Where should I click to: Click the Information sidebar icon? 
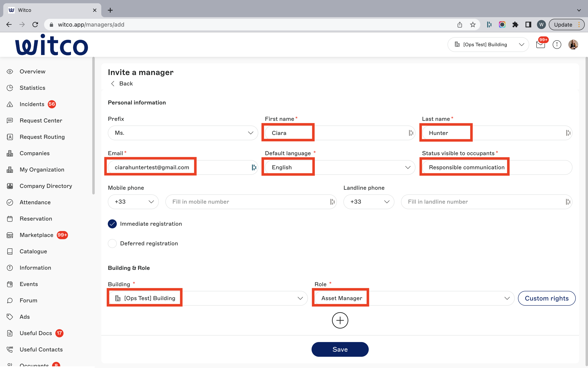point(10,268)
